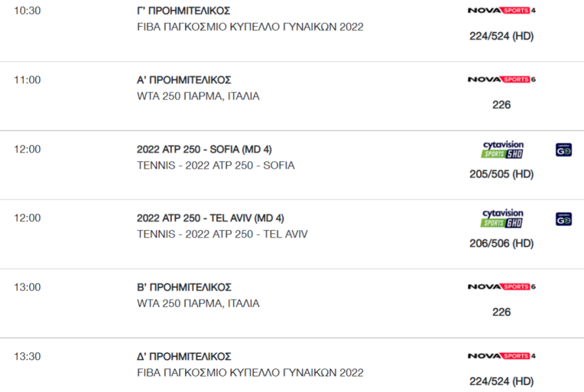Select Δ' ΠΡΟΗΜΙΤΕΛΙΚΟΣ event title
This screenshot has width=584, height=392.
pyautogui.click(x=184, y=356)
